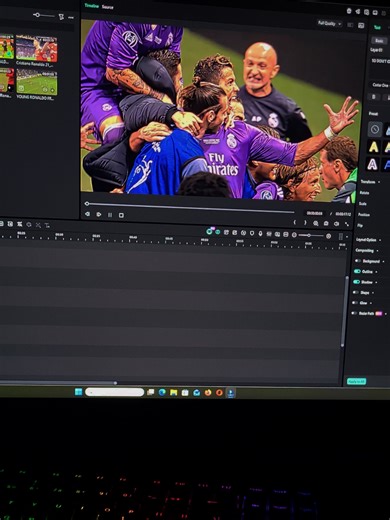Switch to the Source preview tab
The image size is (390, 520).
(107, 7)
